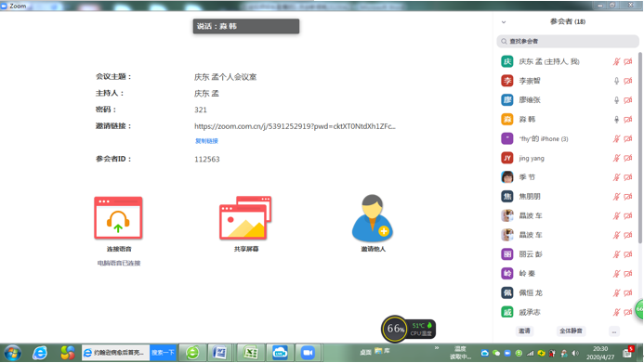The width and height of the screenshot is (644, 363).
Task: Click the Connect Audio headphone icon (连接语音)
Action: 118,218
